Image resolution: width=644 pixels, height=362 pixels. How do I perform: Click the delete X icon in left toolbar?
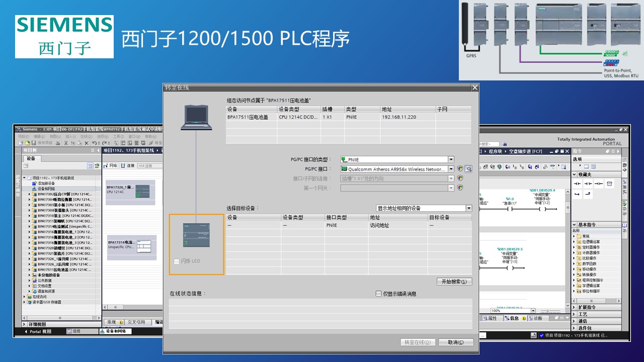pyautogui.click(x=87, y=143)
